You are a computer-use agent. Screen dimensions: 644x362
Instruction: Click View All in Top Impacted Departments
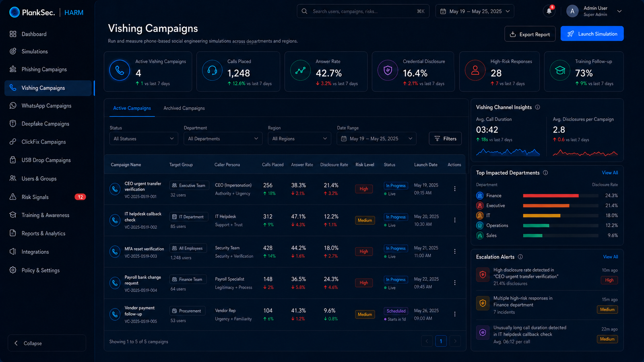[610, 173]
